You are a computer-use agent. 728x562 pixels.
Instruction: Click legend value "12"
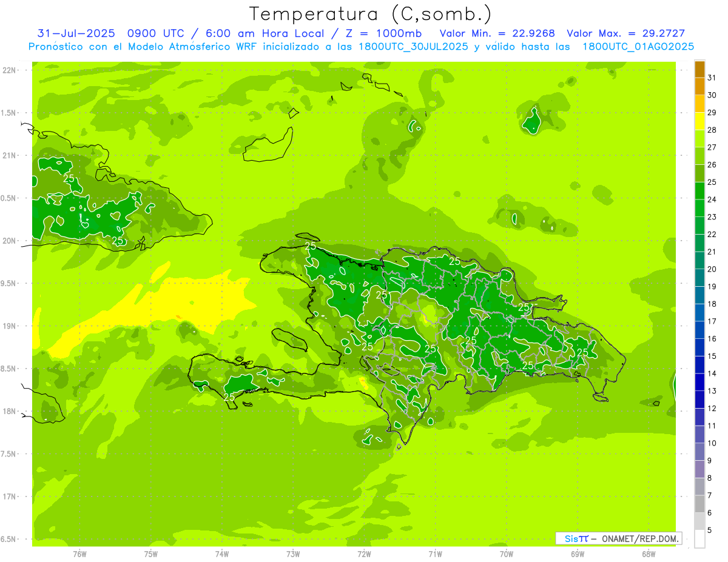coord(712,408)
